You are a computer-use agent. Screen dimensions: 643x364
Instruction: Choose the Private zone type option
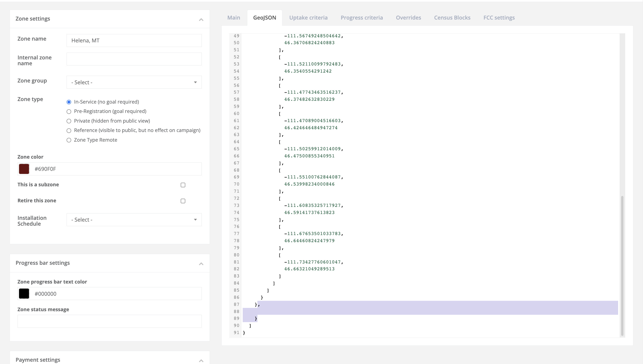coord(69,121)
